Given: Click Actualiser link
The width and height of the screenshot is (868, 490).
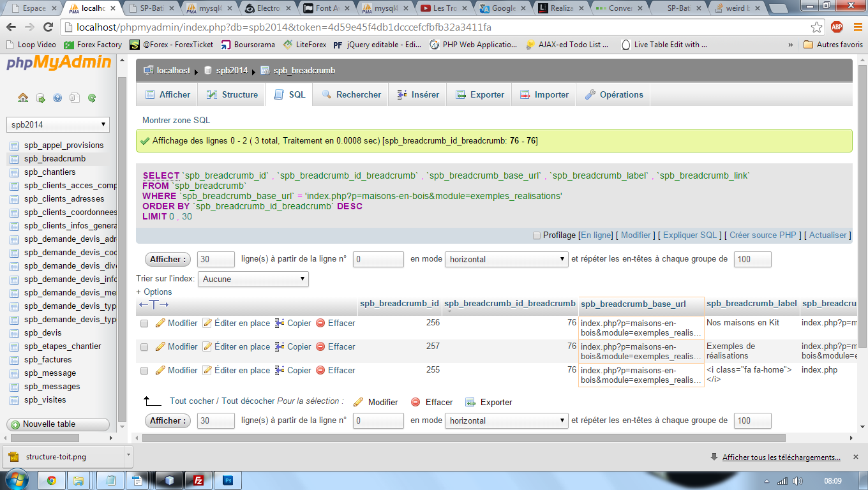Looking at the screenshot, I should pos(828,235).
